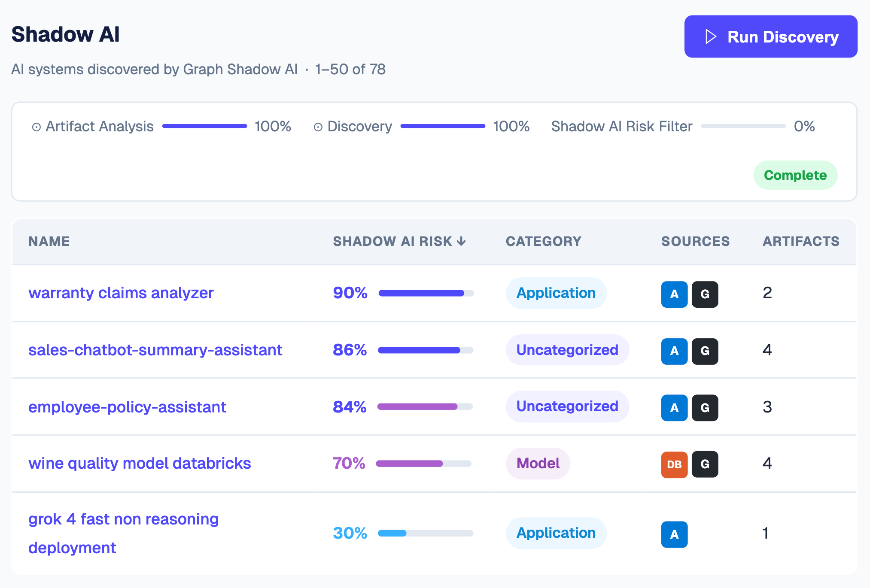
Task: Click the Artifact Analysis status circle icon
Action: click(37, 127)
